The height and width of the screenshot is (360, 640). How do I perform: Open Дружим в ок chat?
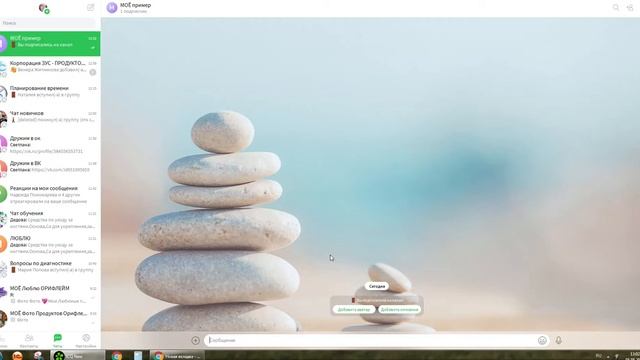50,144
